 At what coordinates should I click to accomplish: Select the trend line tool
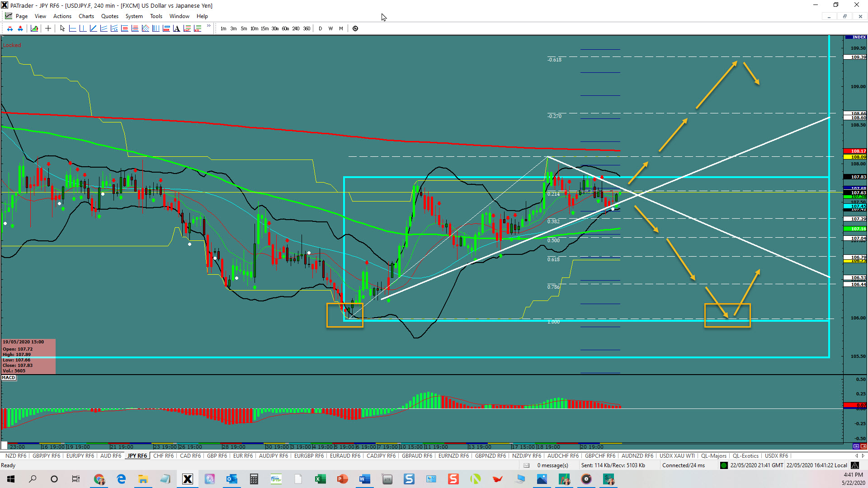(x=93, y=28)
